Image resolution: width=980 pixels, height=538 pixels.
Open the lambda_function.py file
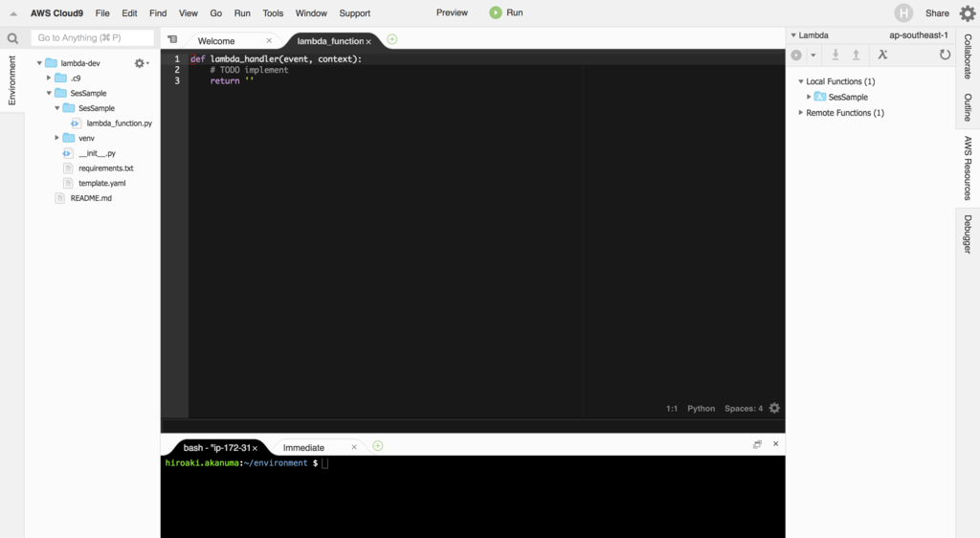coord(119,123)
